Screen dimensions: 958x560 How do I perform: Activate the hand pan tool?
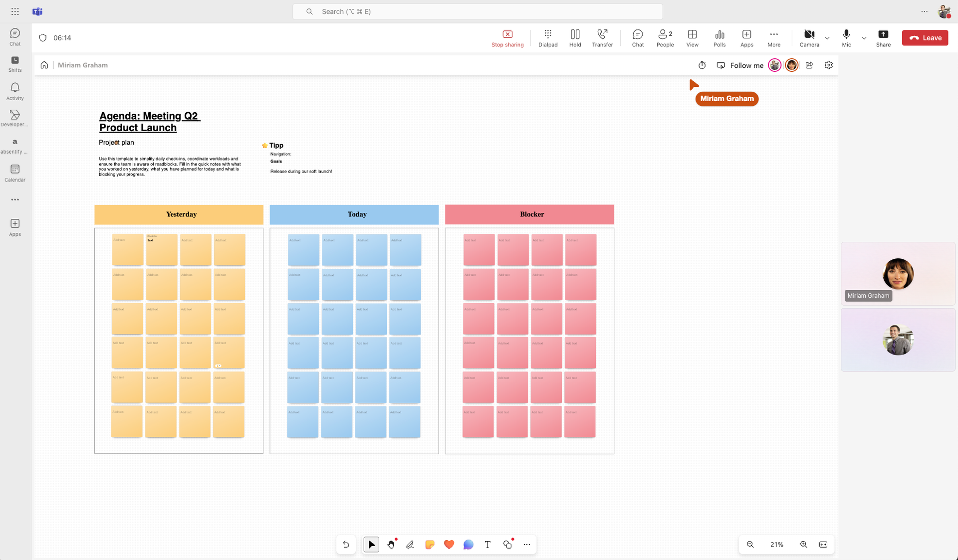[x=391, y=545]
